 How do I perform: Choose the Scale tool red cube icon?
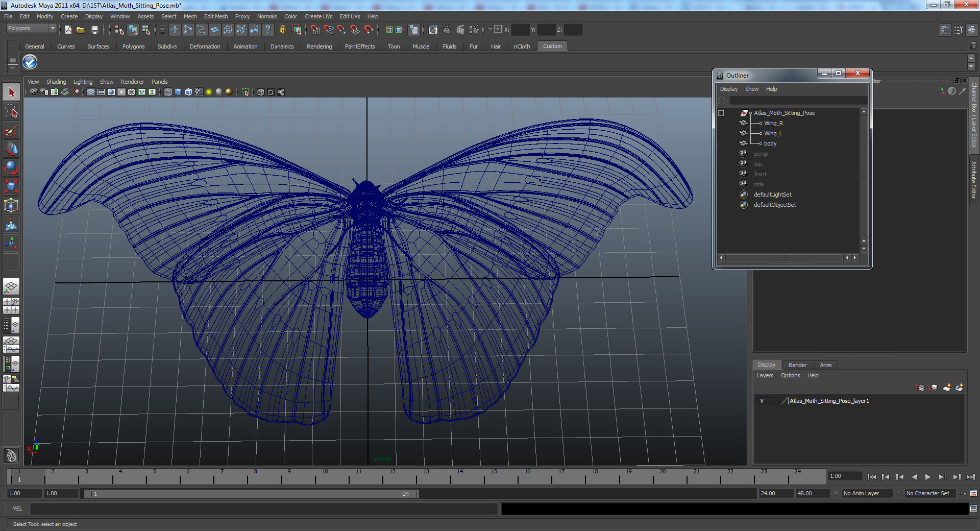11,186
